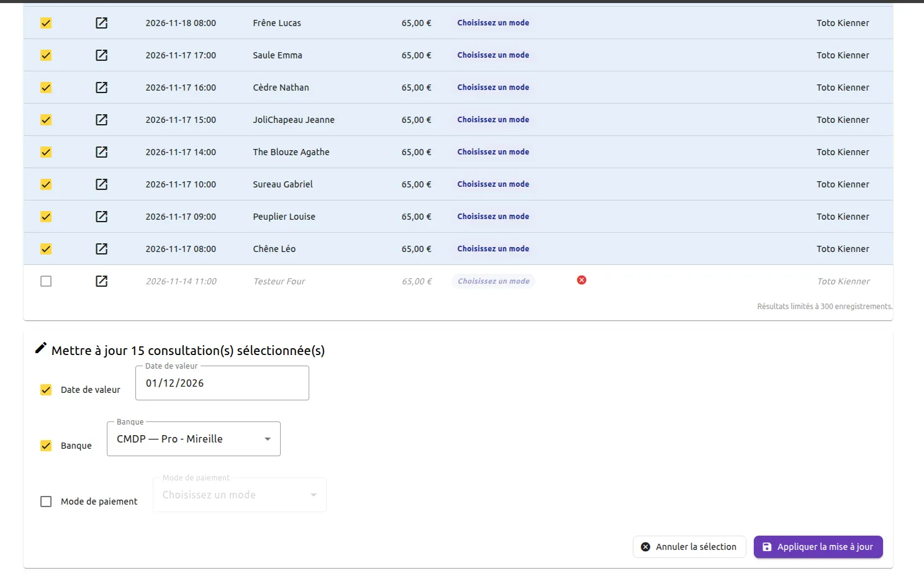The image size is (924, 576).
Task: Click red error icon on Testeur Four row
Action: coord(582,280)
